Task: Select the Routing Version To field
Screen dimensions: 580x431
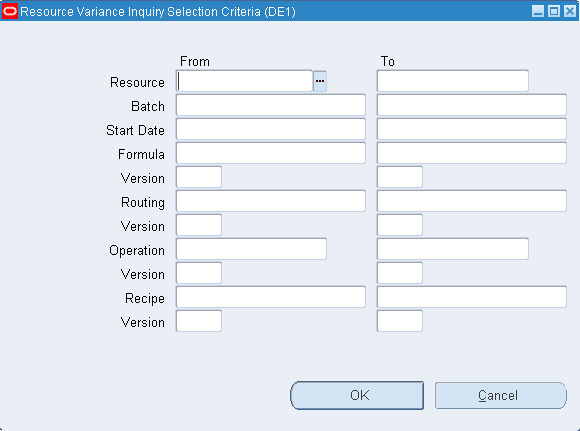Action: point(400,225)
